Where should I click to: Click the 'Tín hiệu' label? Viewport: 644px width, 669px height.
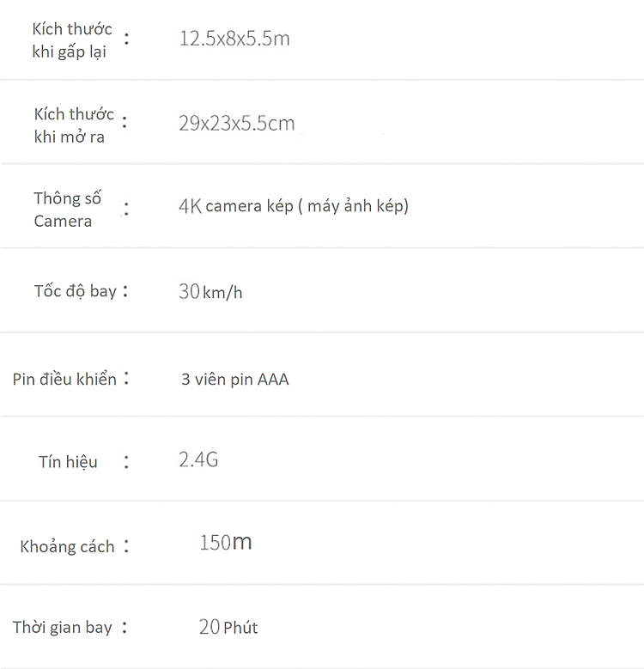(x=68, y=462)
